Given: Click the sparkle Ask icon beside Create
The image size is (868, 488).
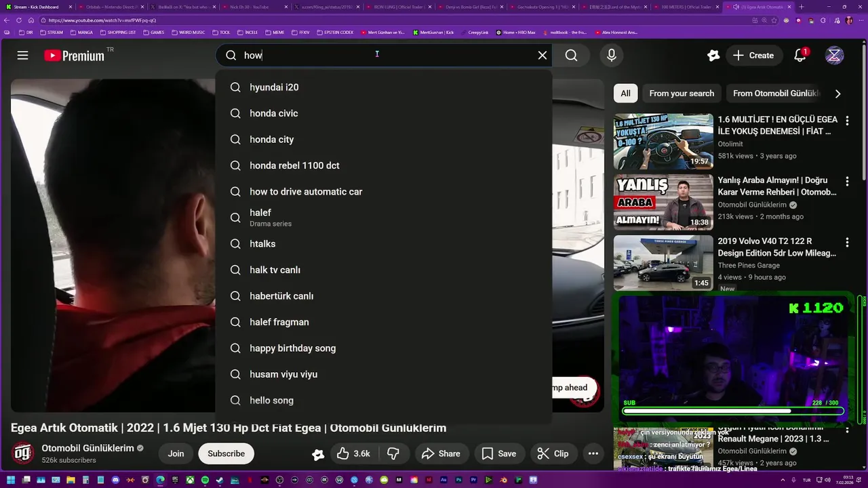Looking at the screenshot, I should pos(713,56).
